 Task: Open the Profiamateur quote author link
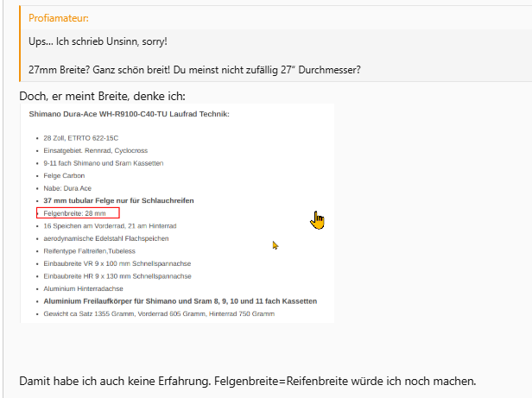tap(58, 17)
